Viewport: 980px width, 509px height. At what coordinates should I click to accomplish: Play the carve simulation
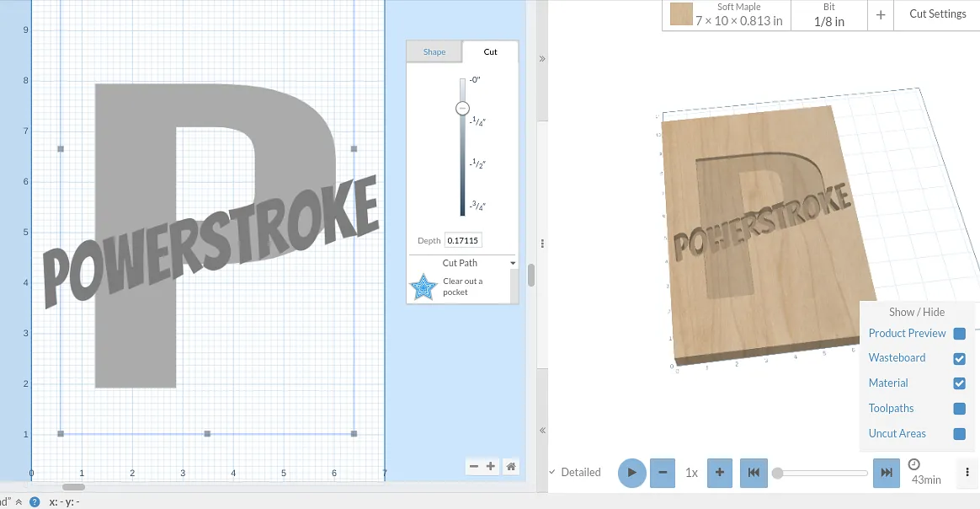(x=632, y=473)
